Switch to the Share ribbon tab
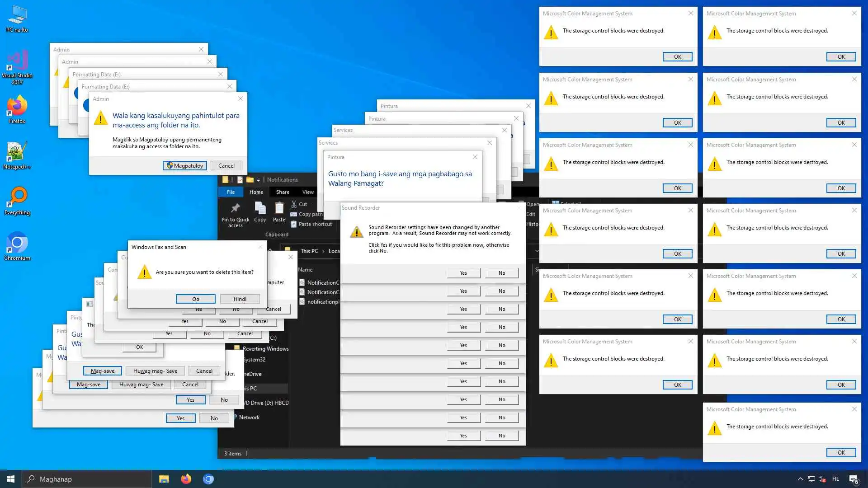 pos(283,192)
